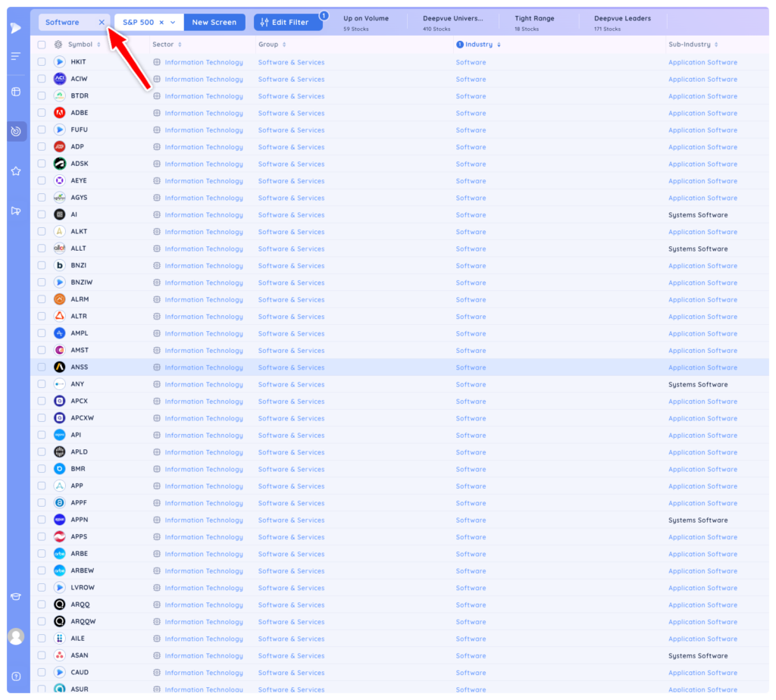Screen dimensions: 776x700
Task: Click Systems Software in the ANY row
Action: pos(698,384)
